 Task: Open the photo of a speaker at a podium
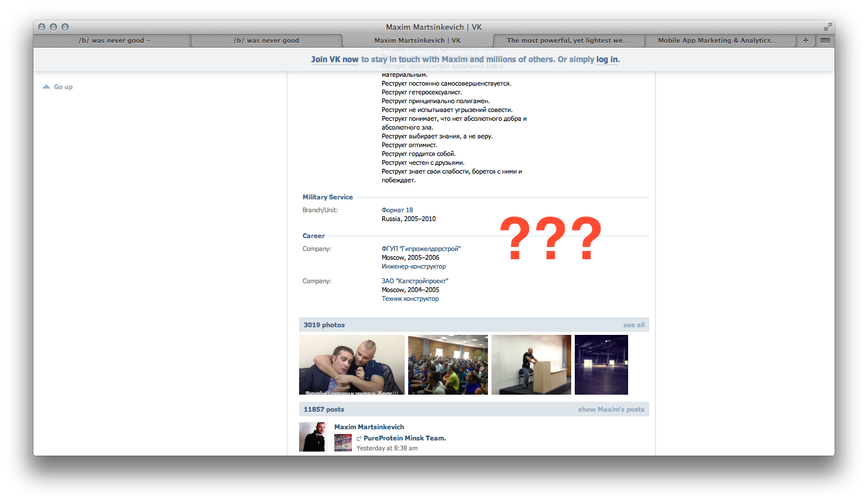[x=531, y=365]
